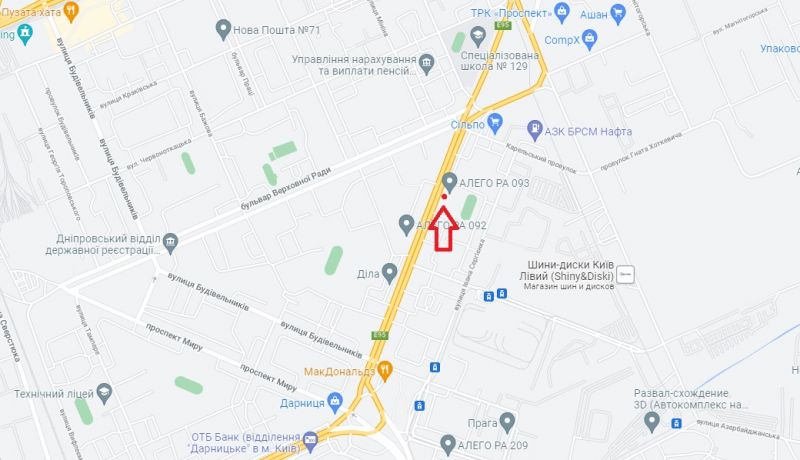Click the Діла location pin
The image size is (800, 460).
(390, 273)
